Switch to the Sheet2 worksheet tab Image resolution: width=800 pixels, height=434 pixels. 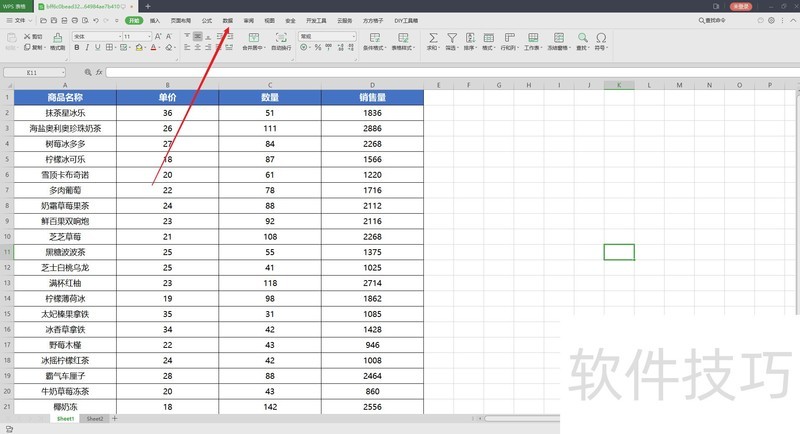pos(95,419)
